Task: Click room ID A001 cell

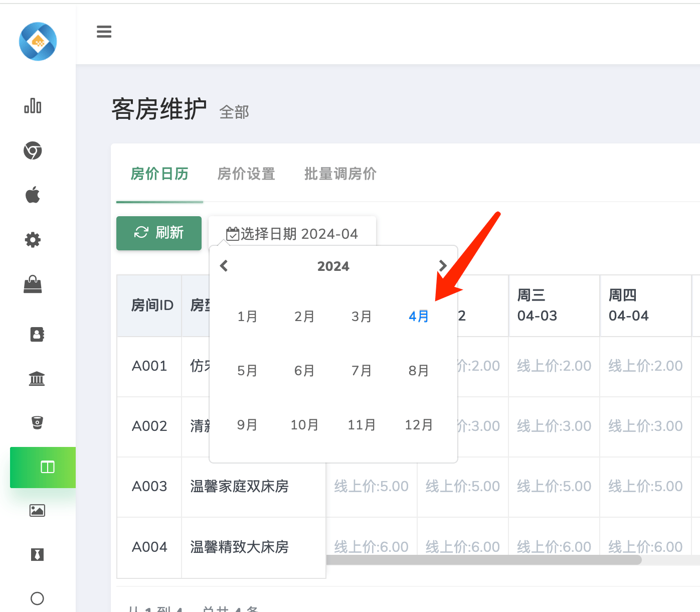Action: pyautogui.click(x=149, y=366)
